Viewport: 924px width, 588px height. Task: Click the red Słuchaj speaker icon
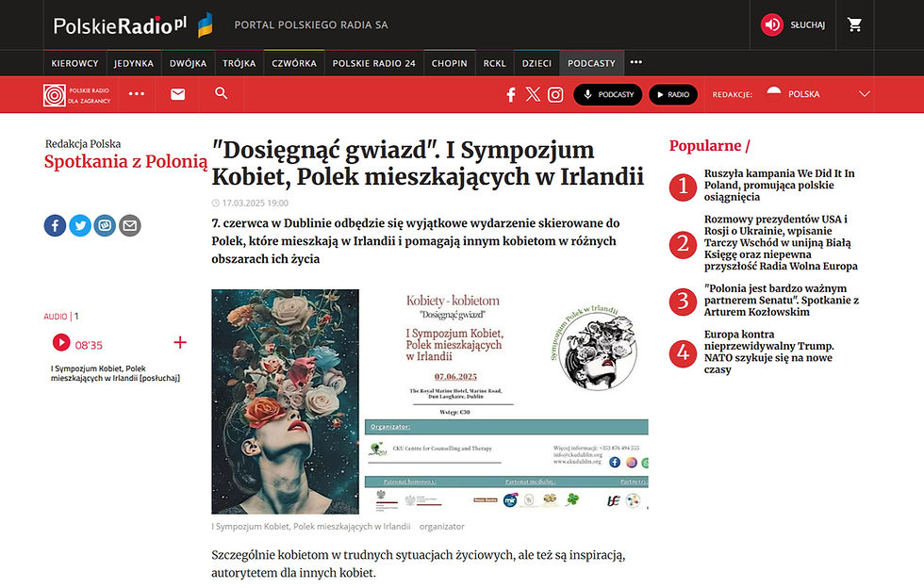[x=772, y=24]
